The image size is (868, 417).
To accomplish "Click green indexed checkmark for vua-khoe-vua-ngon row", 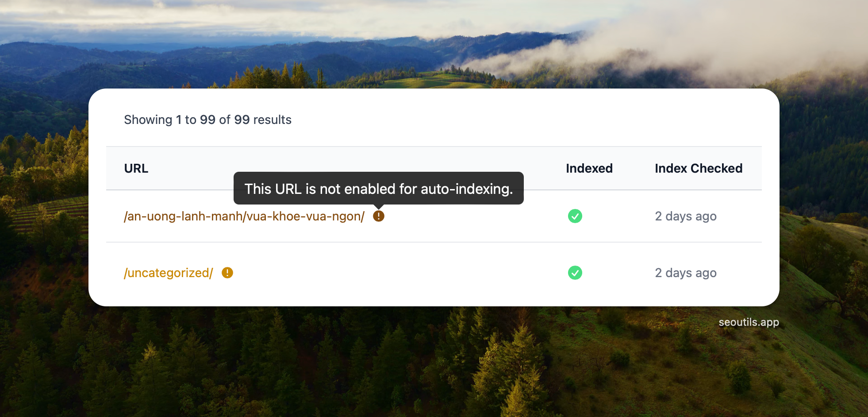I will [575, 216].
